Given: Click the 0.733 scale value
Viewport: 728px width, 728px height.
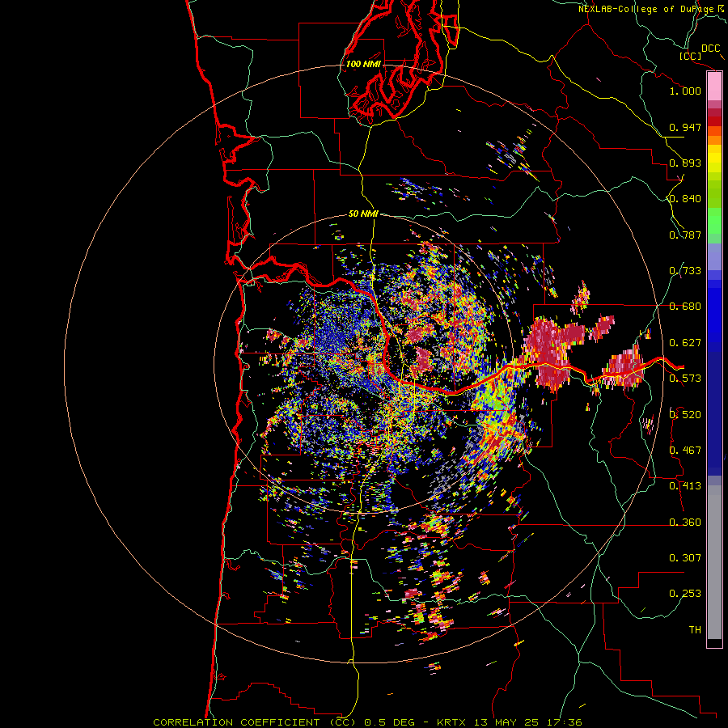Looking at the screenshot, I should pyautogui.click(x=685, y=271).
